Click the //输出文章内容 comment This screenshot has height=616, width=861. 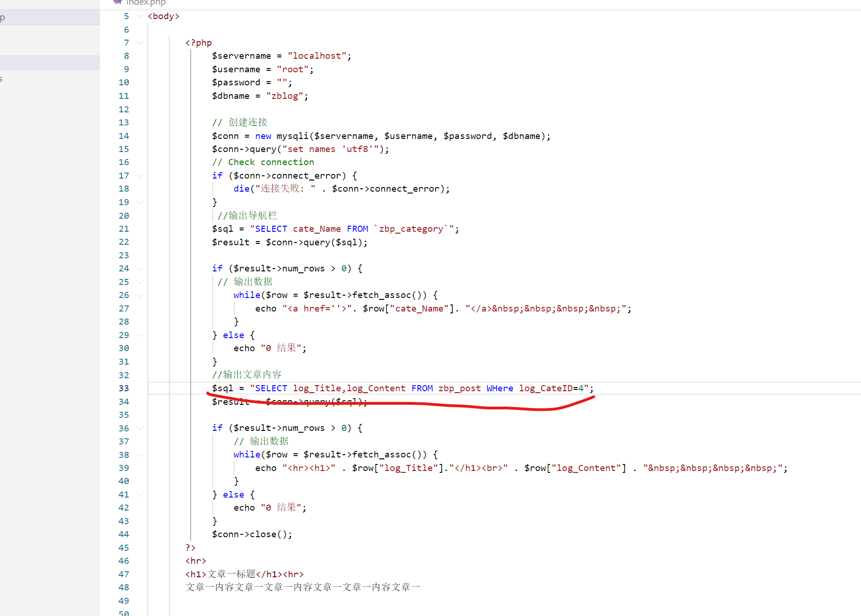tap(247, 375)
